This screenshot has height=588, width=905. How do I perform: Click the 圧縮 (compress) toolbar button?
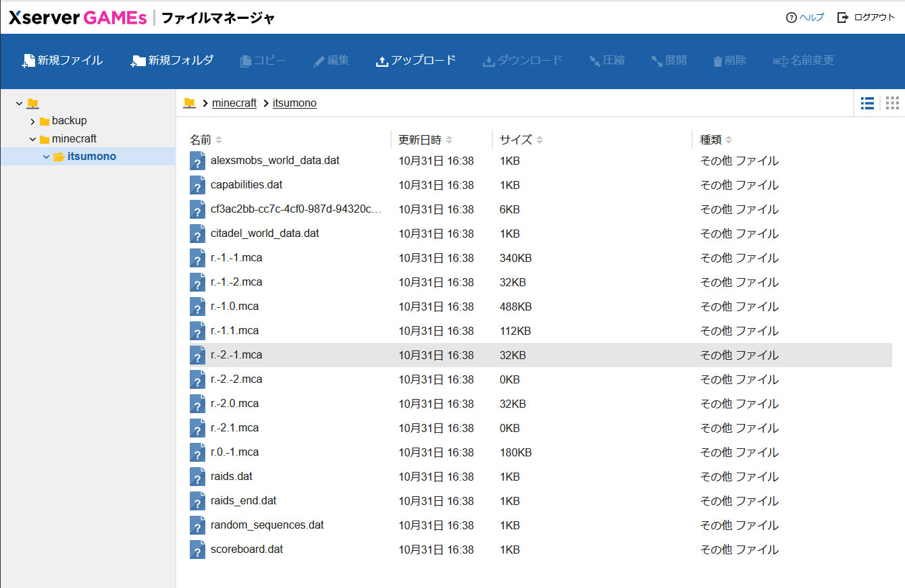point(606,61)
